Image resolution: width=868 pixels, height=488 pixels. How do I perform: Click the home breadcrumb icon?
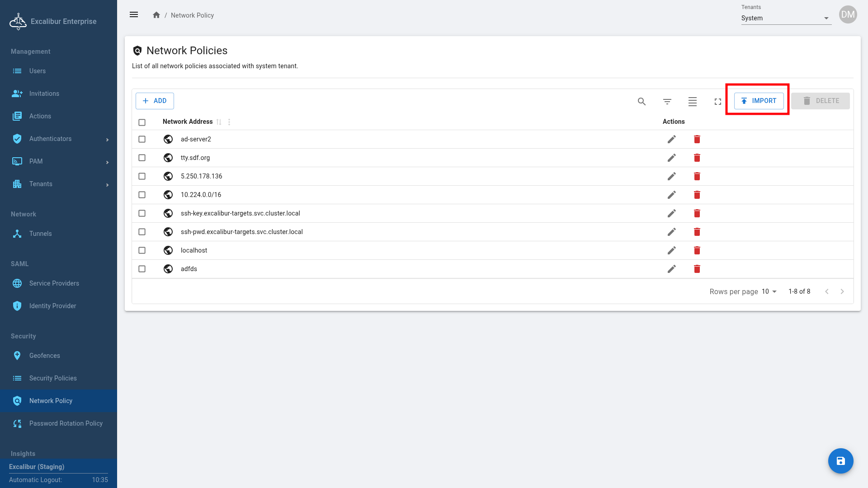156,15
